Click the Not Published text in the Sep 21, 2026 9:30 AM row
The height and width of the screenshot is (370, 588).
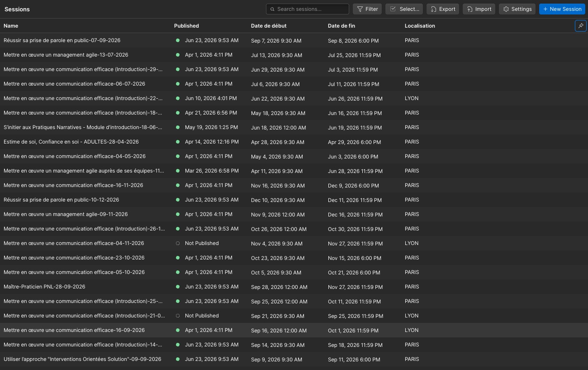pyautogui.click(x=202, y=316)
